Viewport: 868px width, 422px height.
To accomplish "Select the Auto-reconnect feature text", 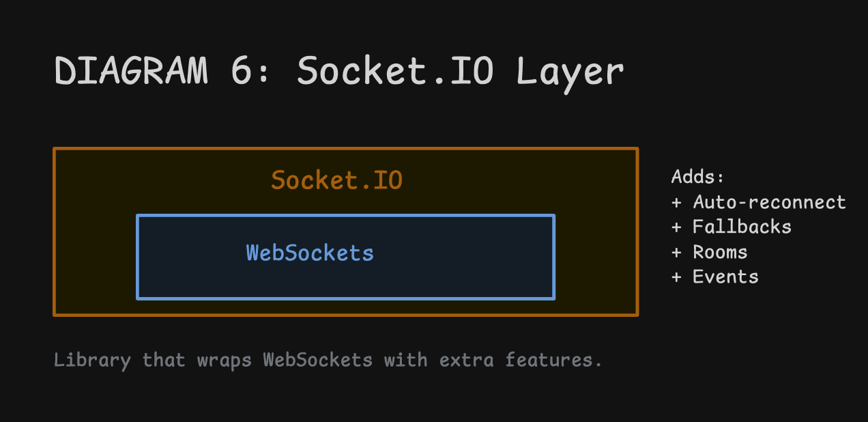I will click(769, 202).
